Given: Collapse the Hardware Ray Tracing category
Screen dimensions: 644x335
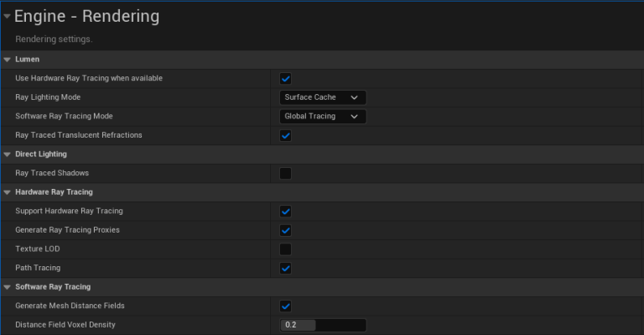Looking at the screenshot, I should 7,192.
